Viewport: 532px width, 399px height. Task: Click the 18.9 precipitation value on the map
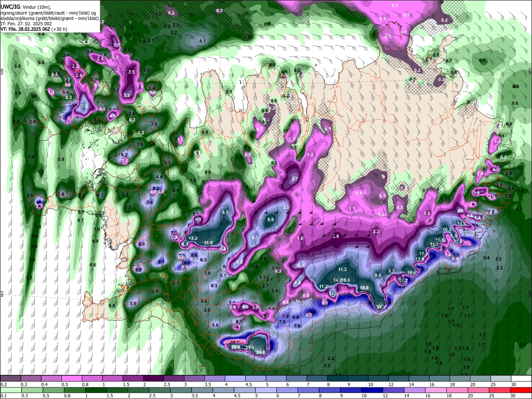[364, 288]
